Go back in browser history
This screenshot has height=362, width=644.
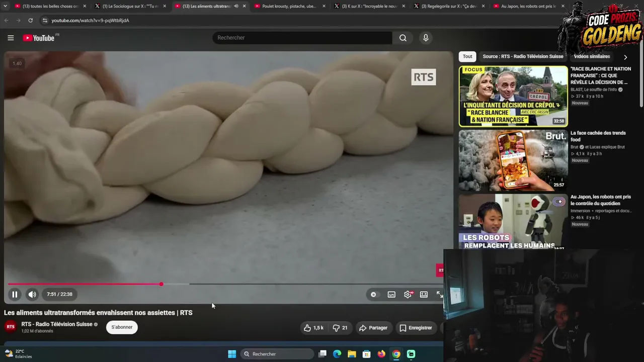pos(6,20)
